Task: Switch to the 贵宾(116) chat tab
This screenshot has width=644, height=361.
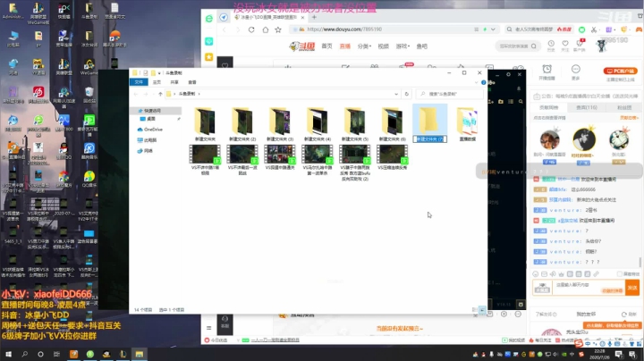Action: 586,107
